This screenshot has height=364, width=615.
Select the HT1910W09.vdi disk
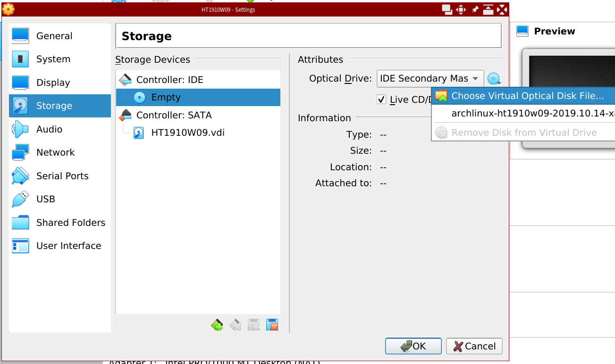[x=187, y=132]
